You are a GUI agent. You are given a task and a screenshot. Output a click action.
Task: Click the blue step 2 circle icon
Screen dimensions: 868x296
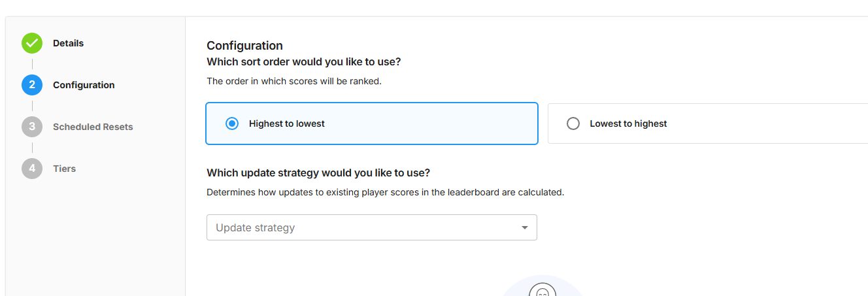click(x=32, y=85)
